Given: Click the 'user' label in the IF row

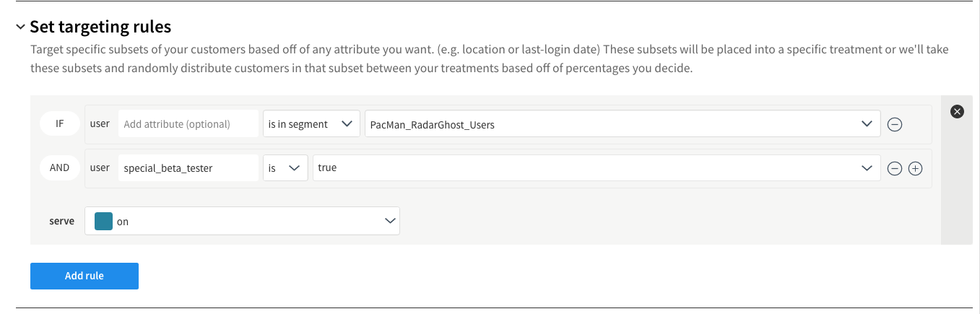Looking at the screenshot, I should [100, 124].
